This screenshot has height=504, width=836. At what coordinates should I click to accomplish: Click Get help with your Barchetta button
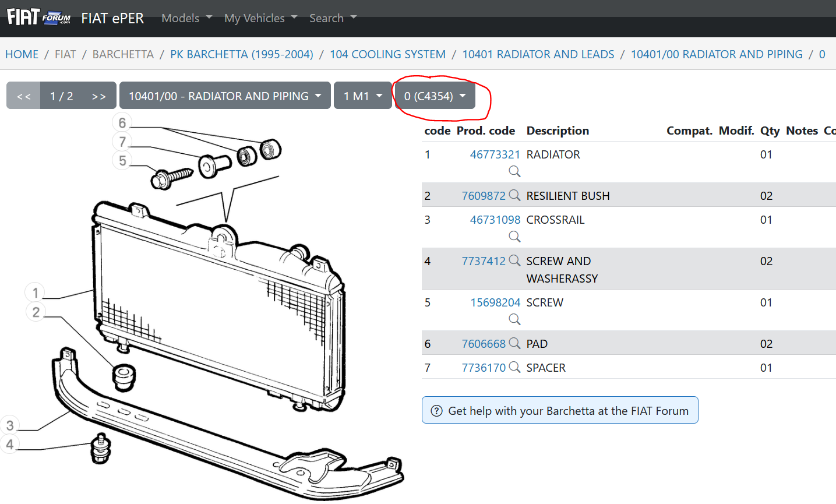click(x=560, y=410)
